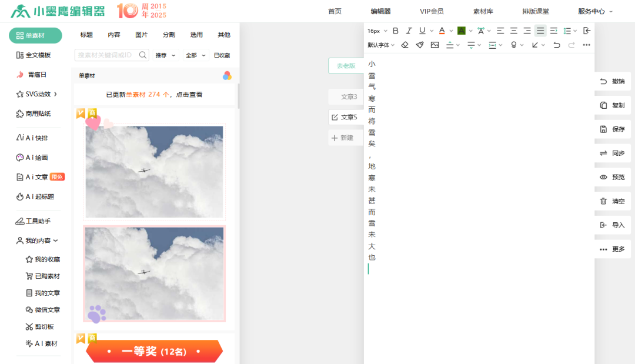
Task: Insert an image via toolbar icon
Action: 435,45
